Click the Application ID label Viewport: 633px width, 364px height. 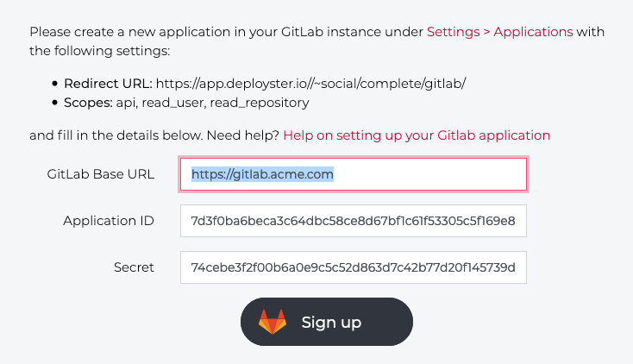[109, 221]
